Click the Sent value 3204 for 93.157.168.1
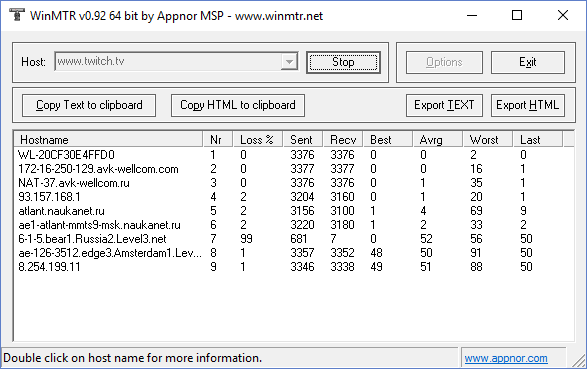The width and height of the screenshot is (587, 369). coord(302,197)
